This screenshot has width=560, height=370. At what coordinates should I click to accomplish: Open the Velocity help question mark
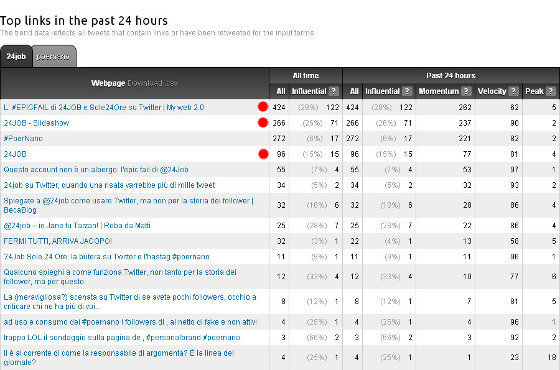click(513, 91)
